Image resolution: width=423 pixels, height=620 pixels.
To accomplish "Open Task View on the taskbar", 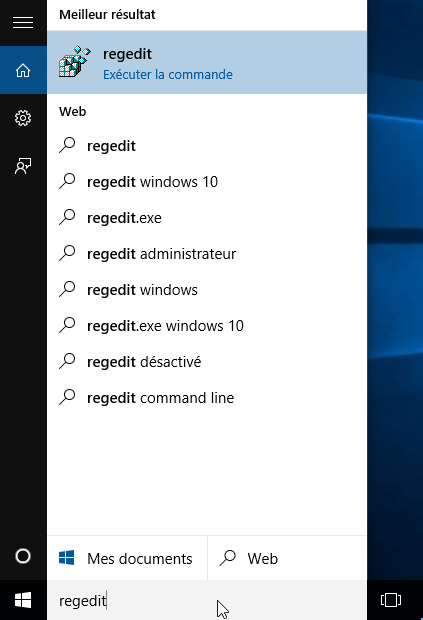I will 391,600.
